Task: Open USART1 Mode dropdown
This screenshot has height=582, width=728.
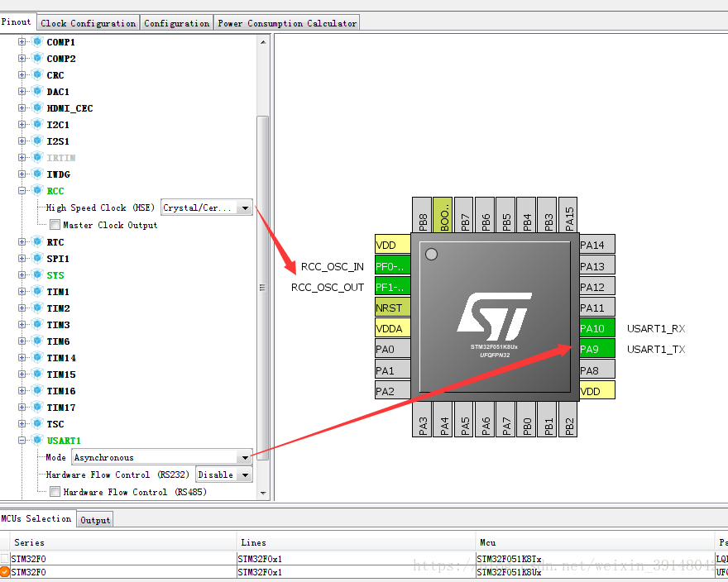Action: 162,457
